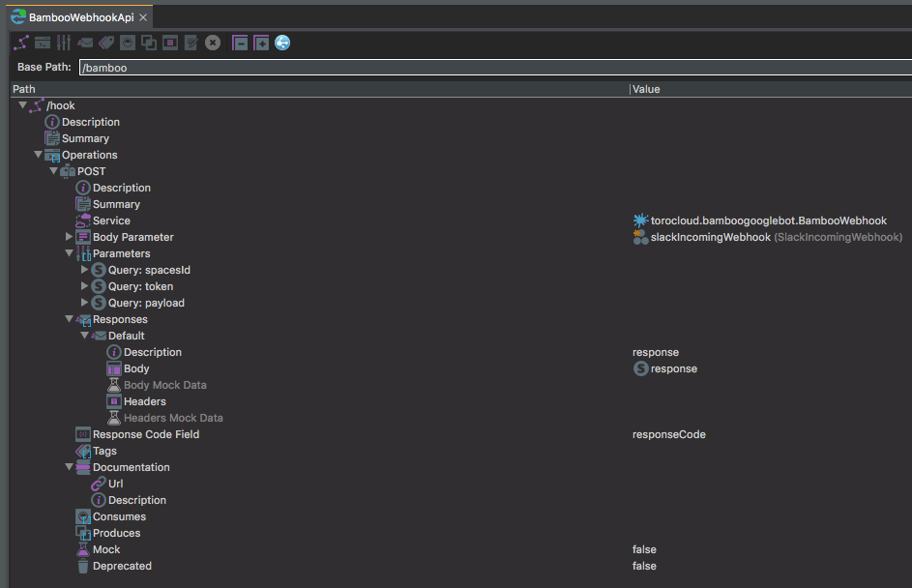
Task: Expand the Body Parameter node
Action: (x=69, y=237)
